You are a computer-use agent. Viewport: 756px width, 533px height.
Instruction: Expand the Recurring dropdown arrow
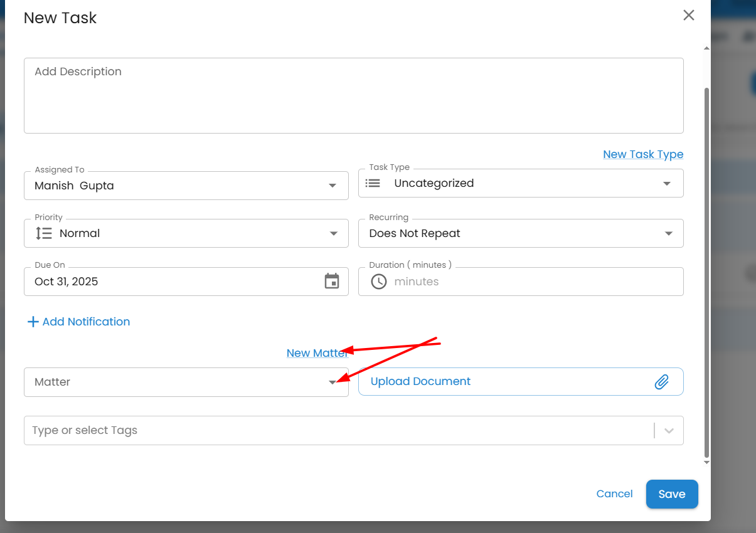coord(668,233)
